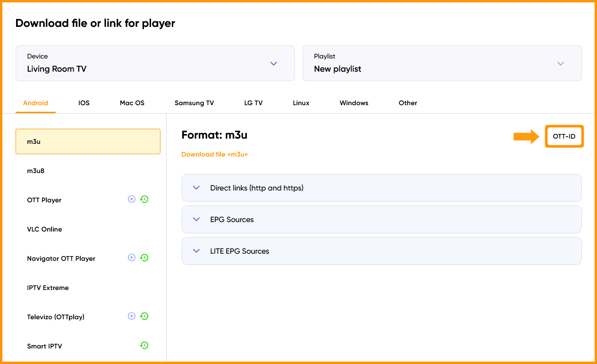Open the Windows tab

coord(354,103)
